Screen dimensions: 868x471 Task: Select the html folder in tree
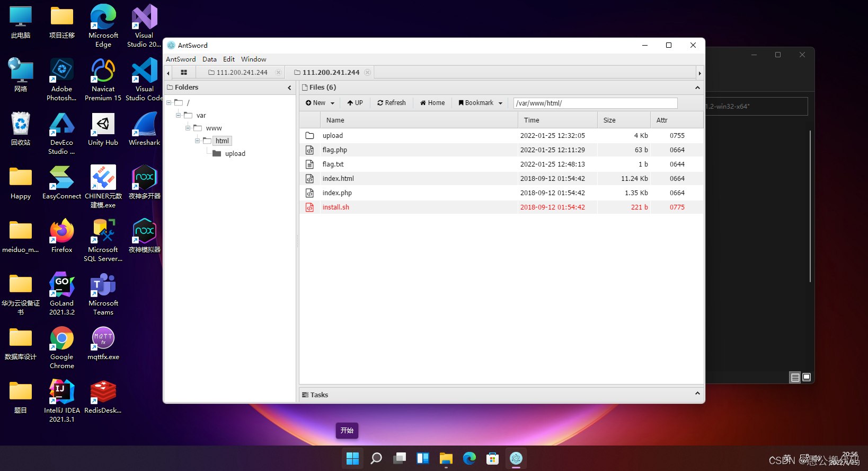(x=222, y=141)
